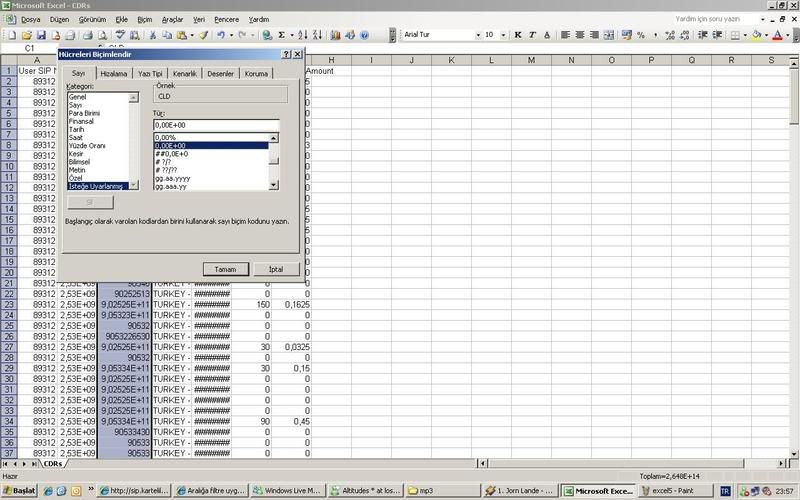Image resolution: width=800 pixels, height=500 pixels.
Task: Toggle underline (A) formatting
Action: pos(546,35)
